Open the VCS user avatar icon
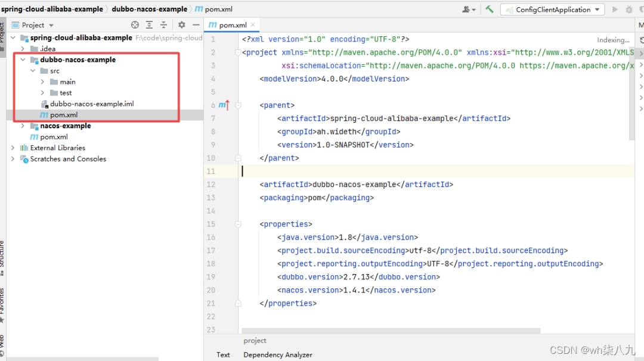 pyautogui.click(x=467, y=8)
